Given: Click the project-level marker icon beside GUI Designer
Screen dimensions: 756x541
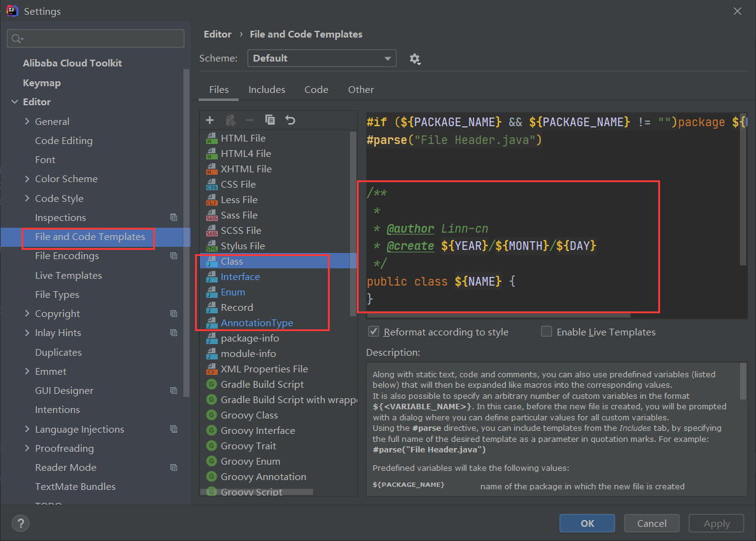Looking at the screenshot, I should coord(173,390).
